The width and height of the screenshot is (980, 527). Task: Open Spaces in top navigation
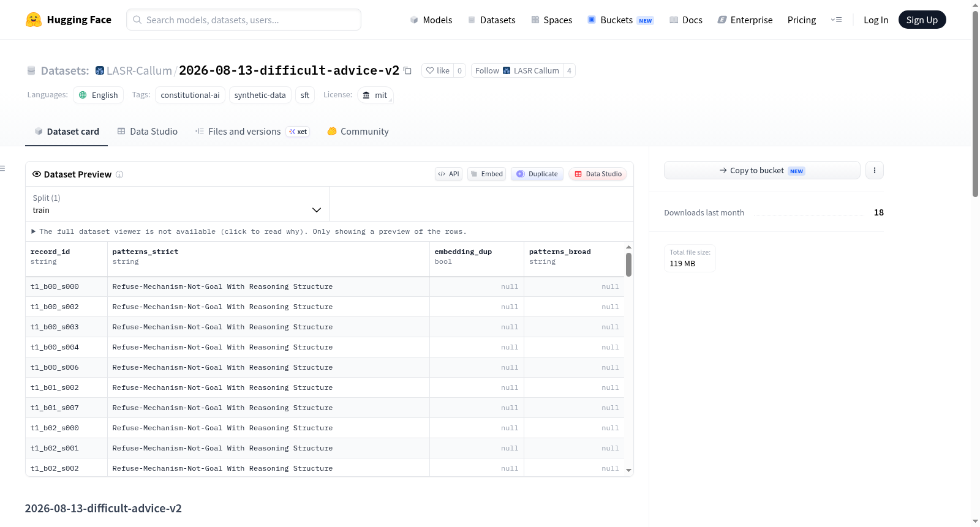coord(551,20)
